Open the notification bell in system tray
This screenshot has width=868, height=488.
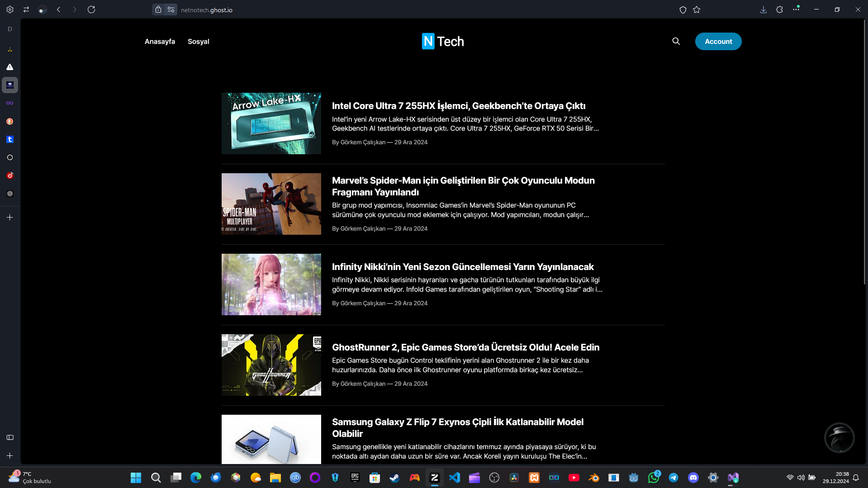tap(856, 478)
